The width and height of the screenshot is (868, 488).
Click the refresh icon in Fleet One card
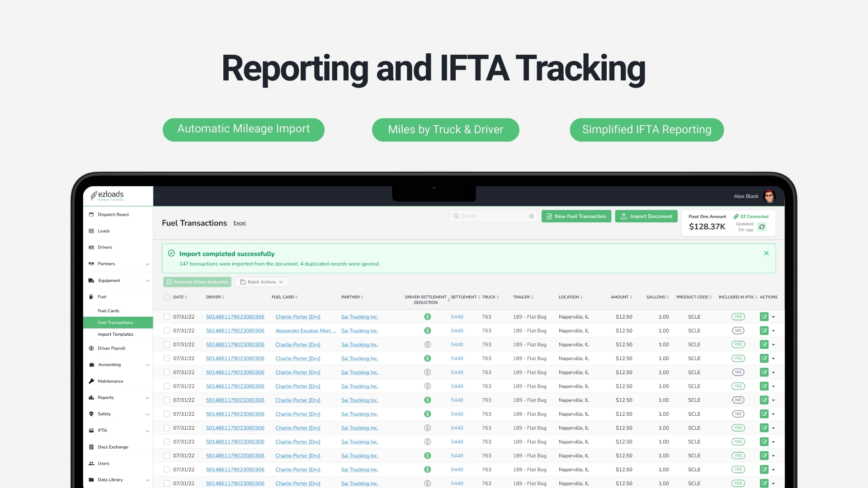pos(762,227)
